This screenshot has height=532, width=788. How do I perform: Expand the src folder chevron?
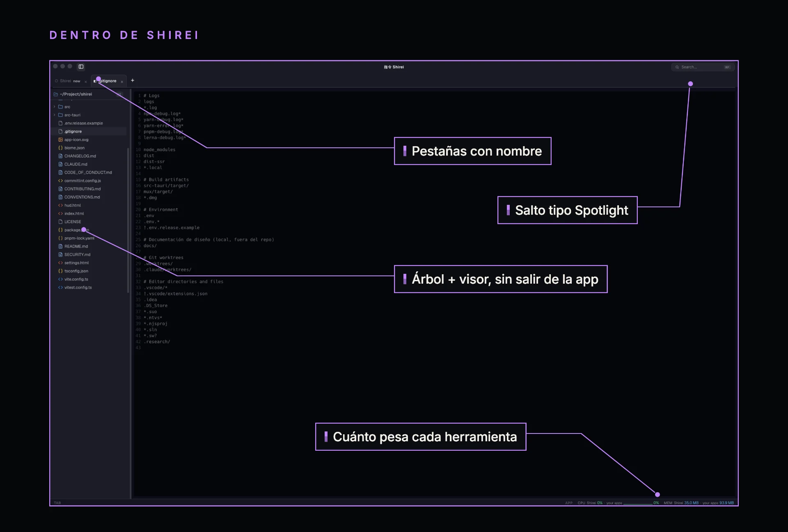click(54, 107)
